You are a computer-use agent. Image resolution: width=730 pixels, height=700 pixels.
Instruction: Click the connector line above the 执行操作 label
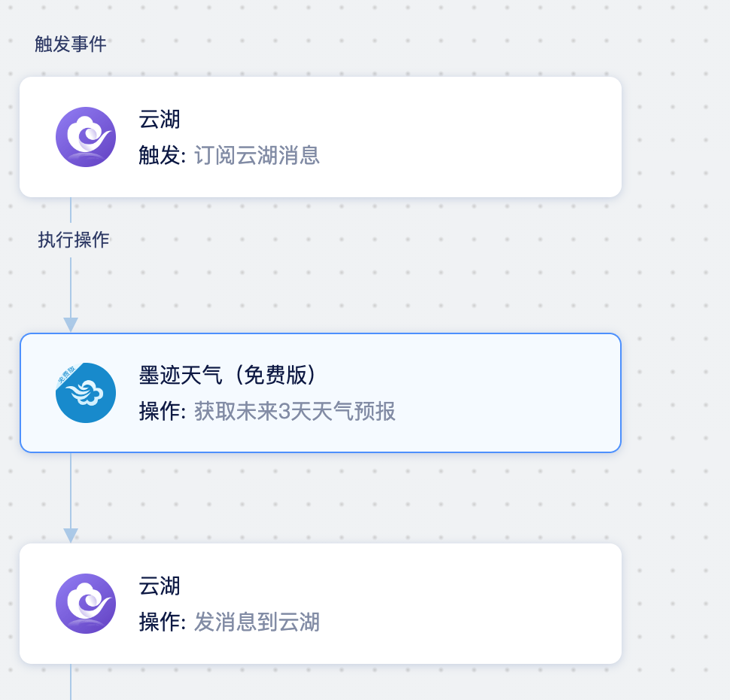click(x=71, y=210)
